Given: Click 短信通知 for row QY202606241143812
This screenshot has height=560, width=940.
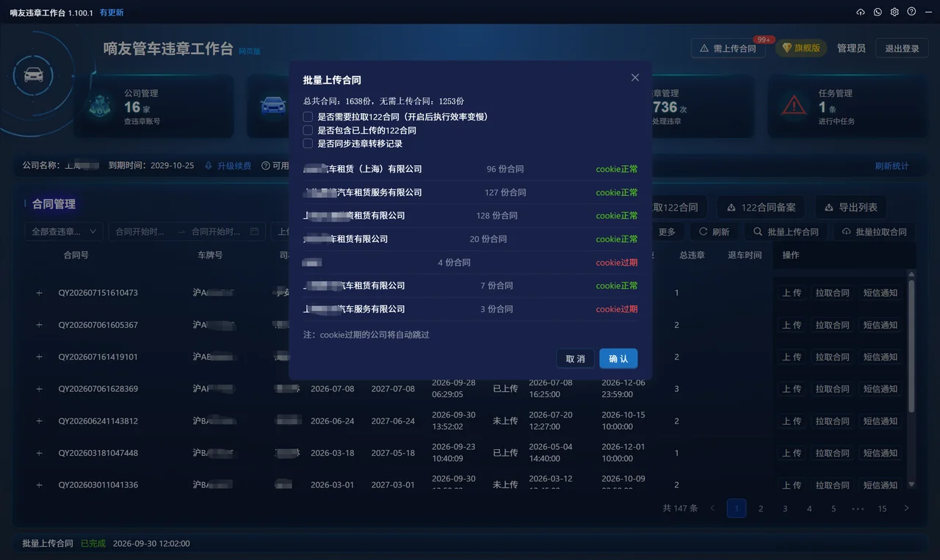Looking at the screenshot, I should pos(880,421).
